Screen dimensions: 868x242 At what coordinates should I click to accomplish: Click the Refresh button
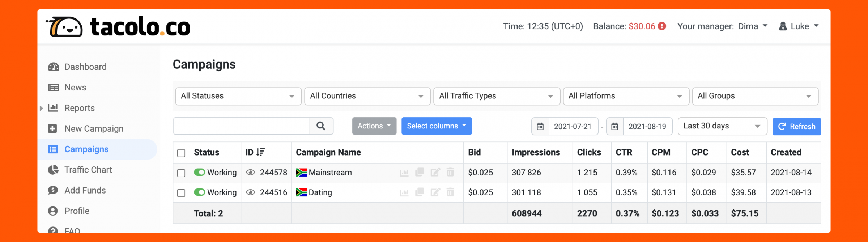[797, 126]
